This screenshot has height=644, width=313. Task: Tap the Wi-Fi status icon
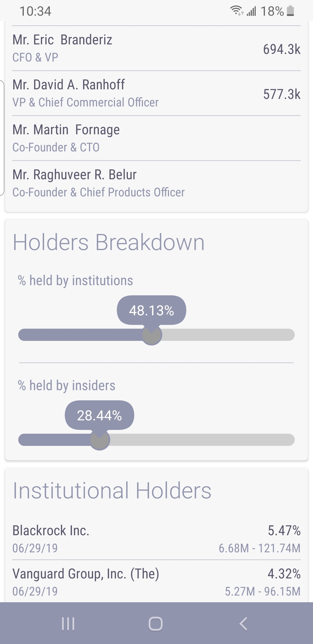pyautogui.click(x=237, y=11)
